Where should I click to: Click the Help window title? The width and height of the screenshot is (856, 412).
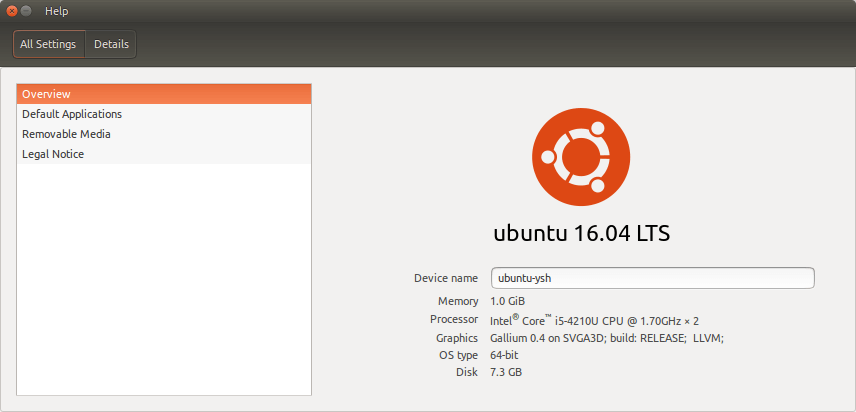[57, 11]
